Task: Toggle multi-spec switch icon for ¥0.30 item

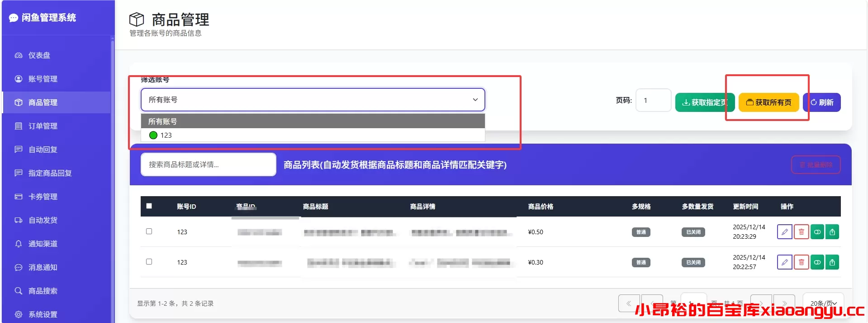Action: pos(817,262)
